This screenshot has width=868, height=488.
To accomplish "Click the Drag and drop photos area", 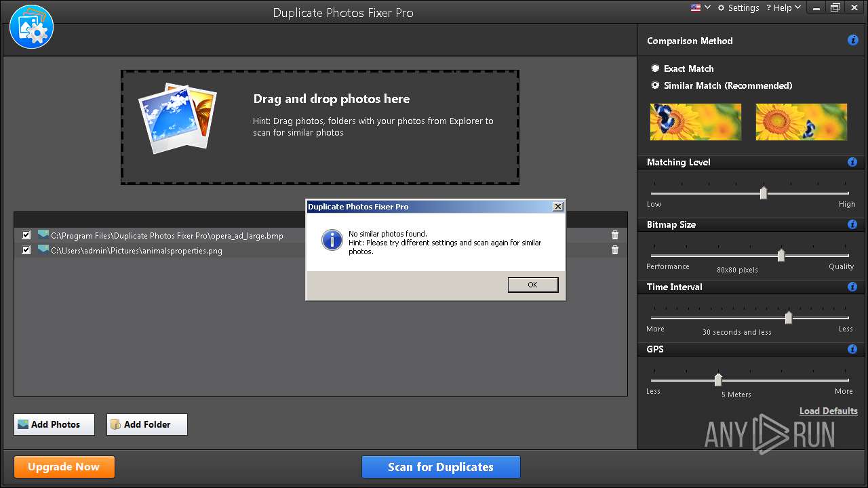I will click(320, 127).
